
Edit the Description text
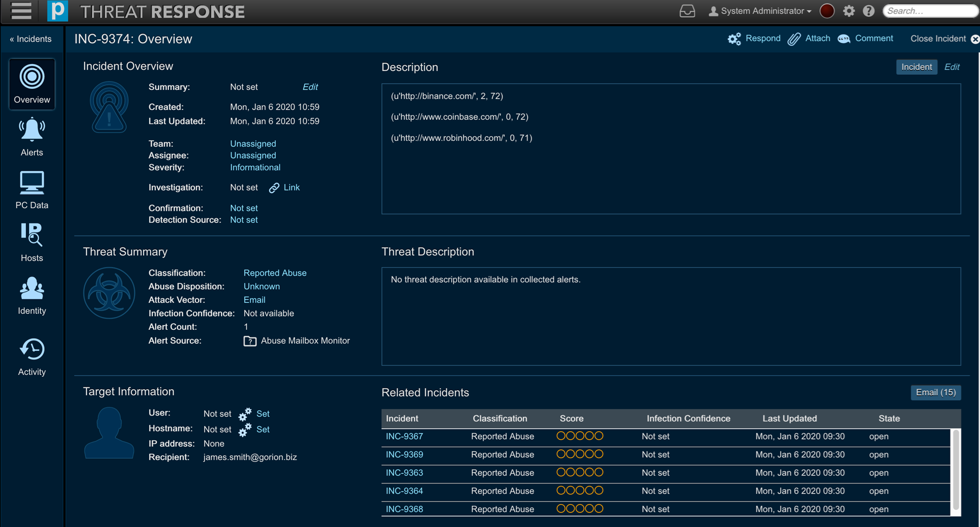pyautogui.click(x=952, y=67)
